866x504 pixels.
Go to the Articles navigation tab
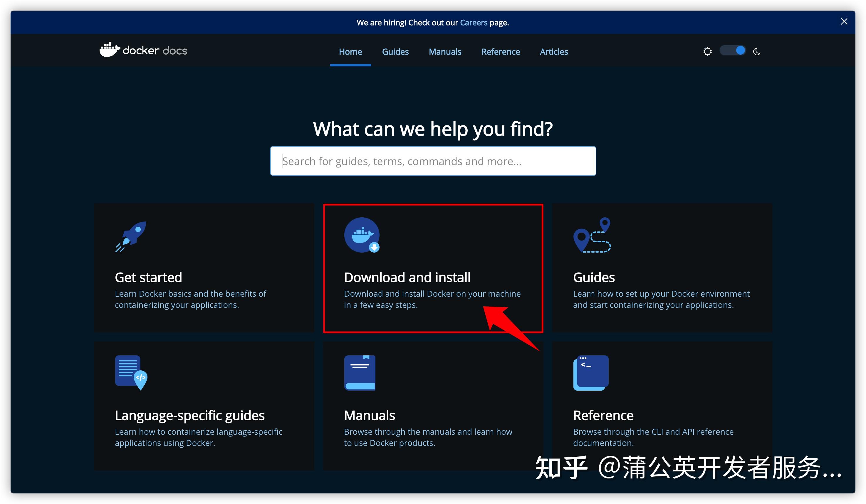coord(554,52)
